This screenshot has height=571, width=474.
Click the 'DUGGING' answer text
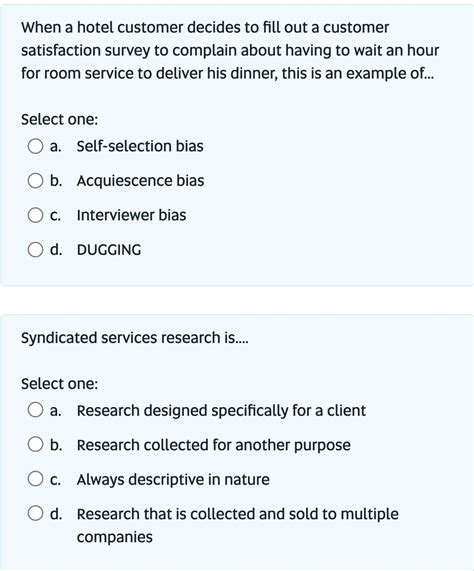pos(109,250)
